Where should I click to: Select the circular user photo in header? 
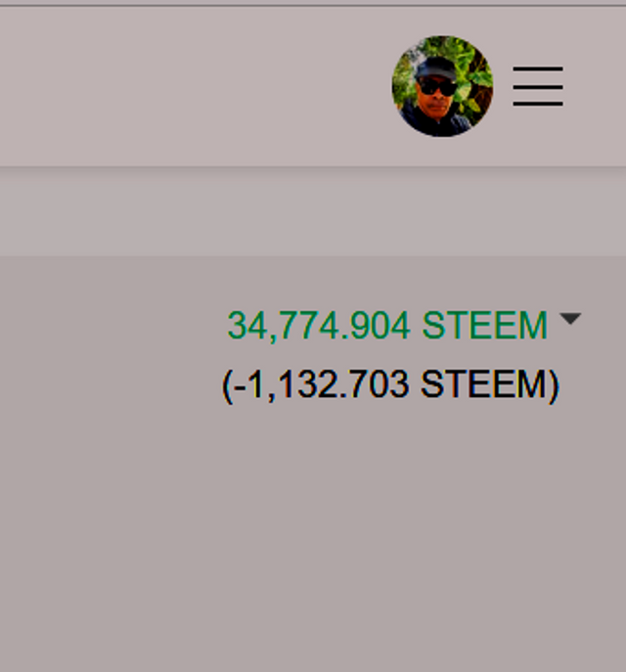(442, 86)
